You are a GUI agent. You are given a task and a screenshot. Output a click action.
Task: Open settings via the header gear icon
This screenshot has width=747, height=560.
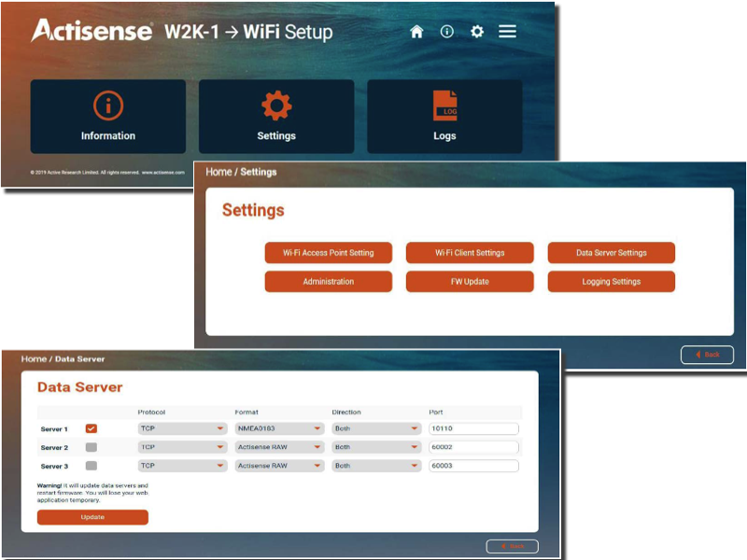pyautogui.click(x=477, y=32)
